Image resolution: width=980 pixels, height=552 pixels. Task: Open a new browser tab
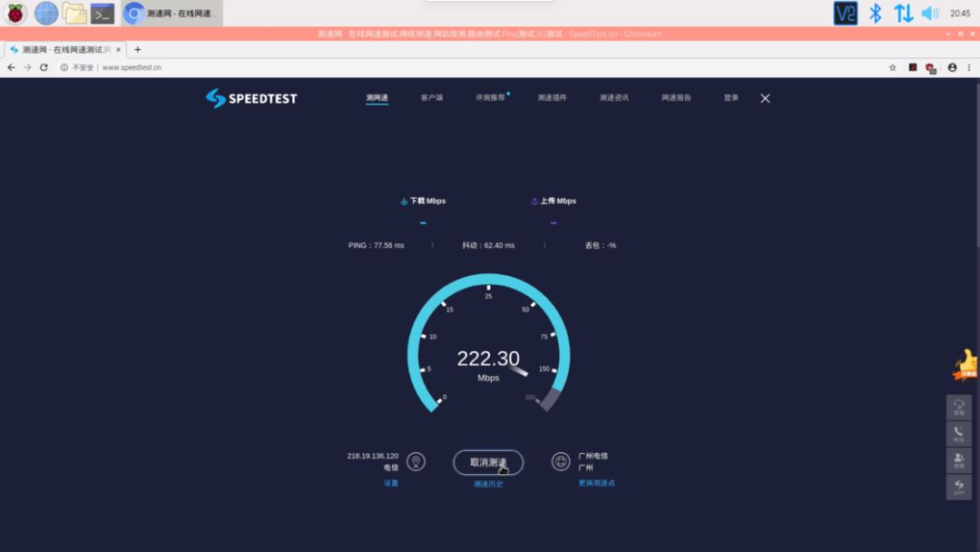point(138,49)
